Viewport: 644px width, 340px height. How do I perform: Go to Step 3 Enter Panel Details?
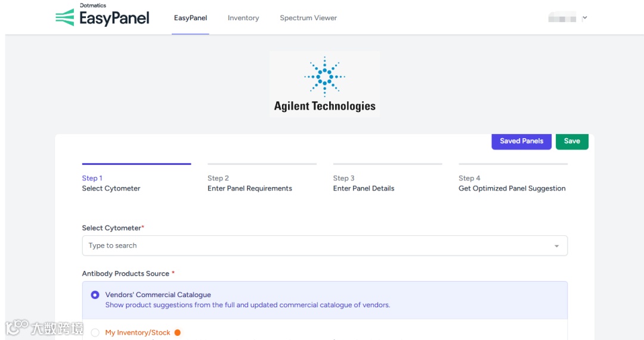(x=388, y=179)
